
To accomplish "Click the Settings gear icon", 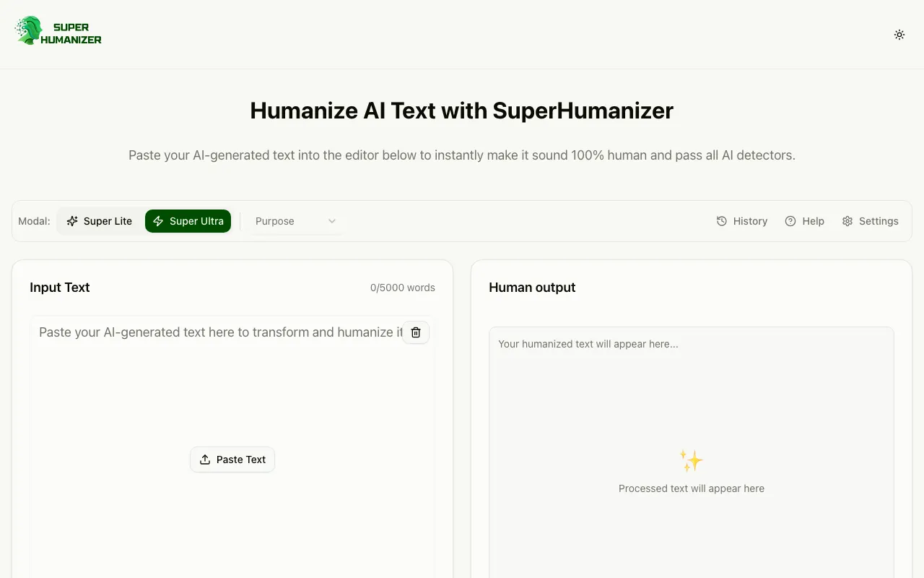I will 847,221.
